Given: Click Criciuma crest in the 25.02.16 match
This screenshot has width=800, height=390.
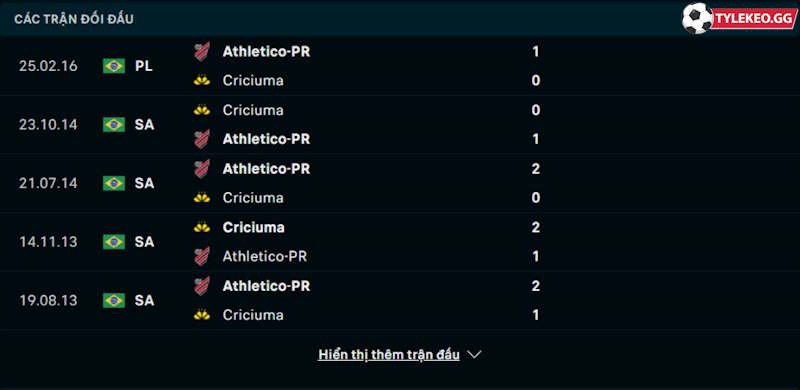Looking at the screenshot, I should pos(202,81).
